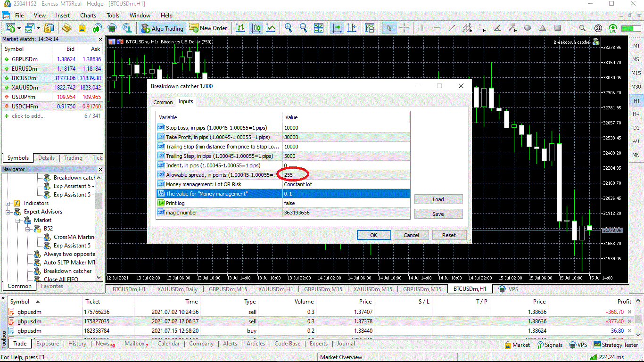
Task: Click the chart templates toolbar icon
Action: (x=370, y=28)
